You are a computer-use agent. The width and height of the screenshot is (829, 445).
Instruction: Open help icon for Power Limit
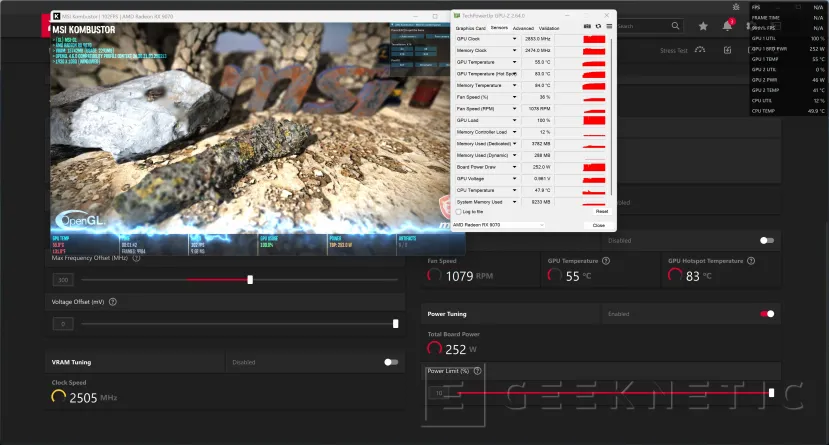tap(477, 371)
